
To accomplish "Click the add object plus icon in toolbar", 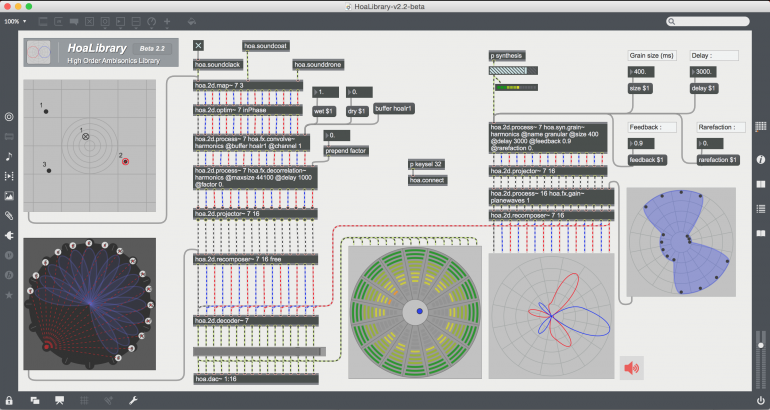I will point(166,20).
